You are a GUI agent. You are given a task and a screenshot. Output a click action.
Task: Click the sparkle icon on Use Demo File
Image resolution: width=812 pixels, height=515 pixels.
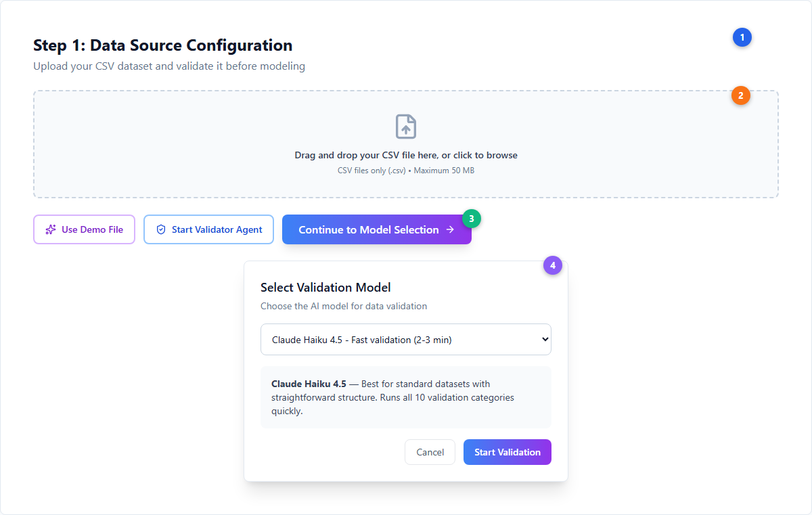pyautogui.click(x=51, y=229)
